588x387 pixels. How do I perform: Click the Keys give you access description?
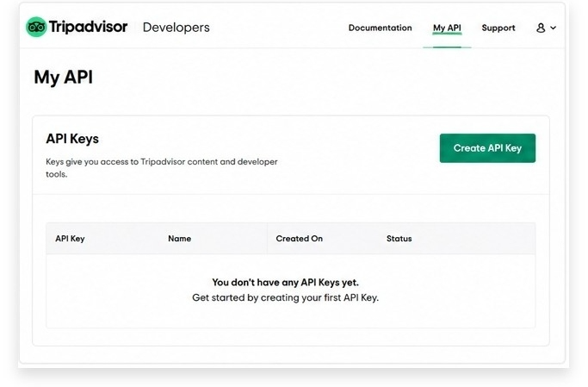tap(162, 168)
